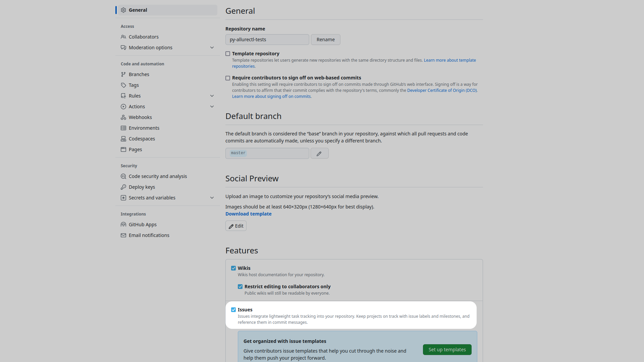
Task: Toggle Require contributors to sign off checkbox
Action: point(227,77)
